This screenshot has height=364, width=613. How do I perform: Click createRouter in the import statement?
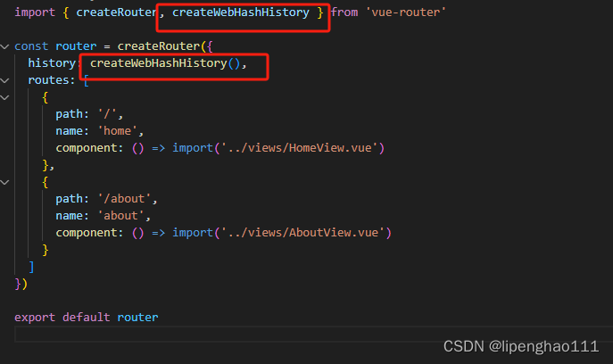117,12
